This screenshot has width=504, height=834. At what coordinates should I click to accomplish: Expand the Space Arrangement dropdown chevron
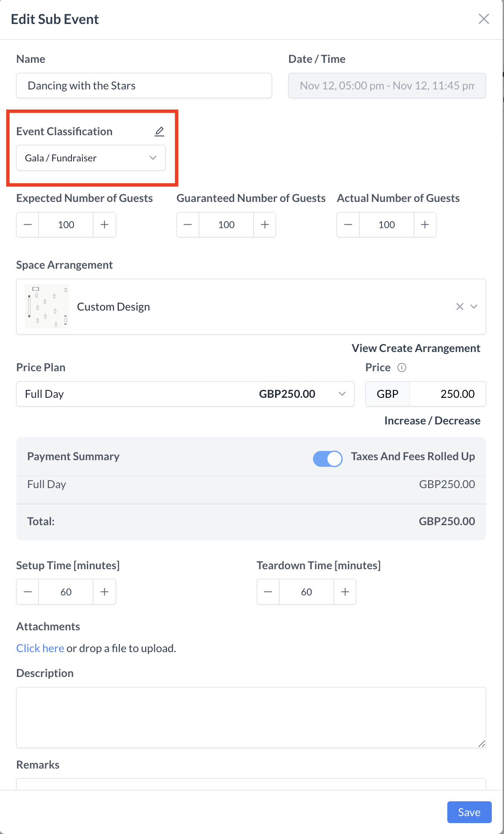click(x=474, y=307)
